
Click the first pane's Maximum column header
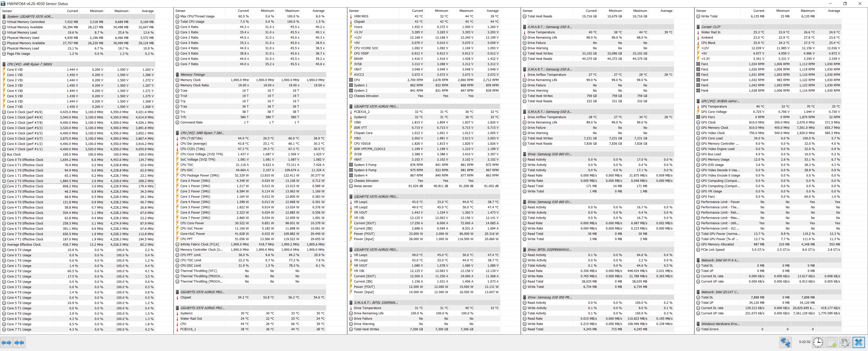click(x=121, y=11)
